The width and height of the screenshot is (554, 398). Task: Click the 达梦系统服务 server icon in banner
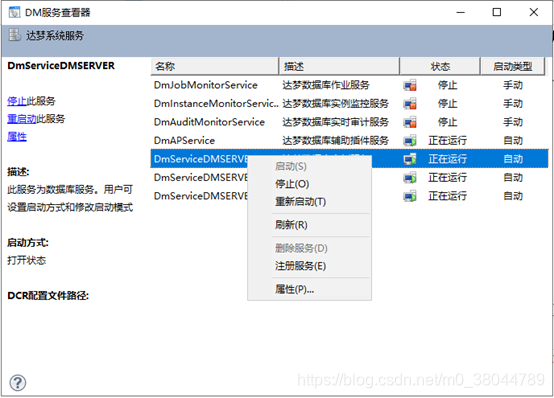pos(14,35)
